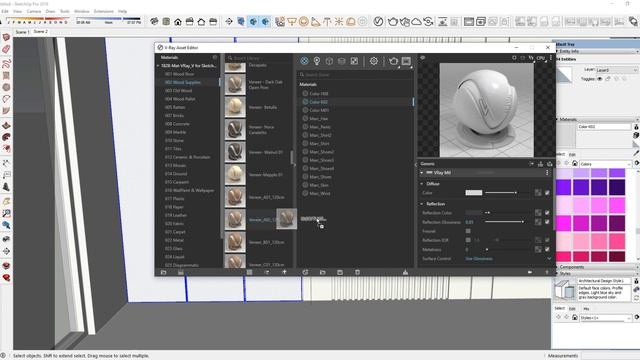The width and height of the screenshot is (640, 360).
Task: Click the Search Scene field
Action: click(355, 75)
